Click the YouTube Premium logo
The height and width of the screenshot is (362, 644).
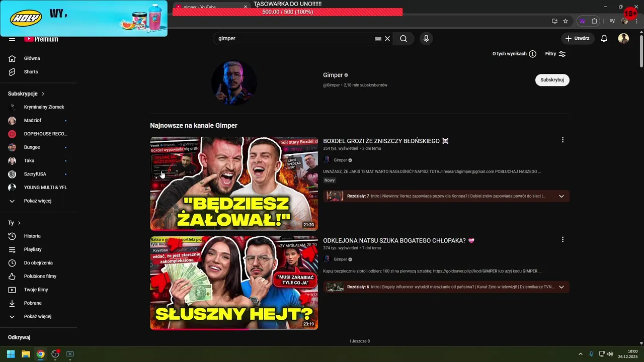click(x=41, y=39)
